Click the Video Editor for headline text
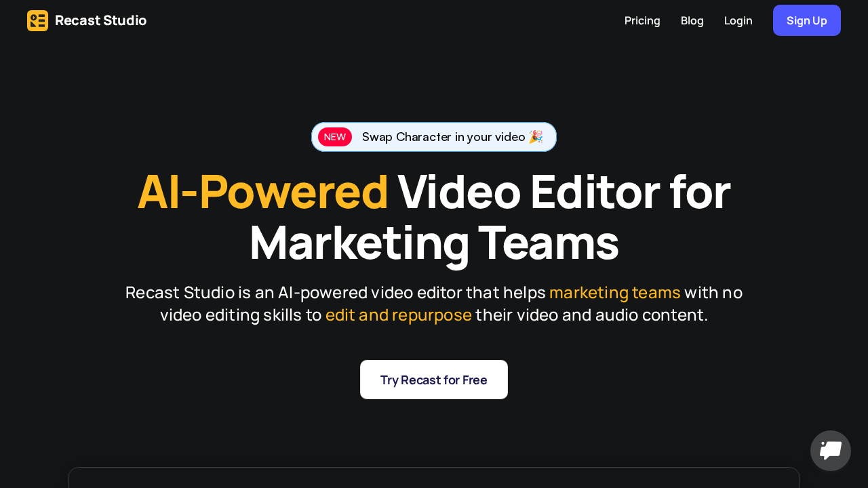868x488 pixels. [564, 192]
